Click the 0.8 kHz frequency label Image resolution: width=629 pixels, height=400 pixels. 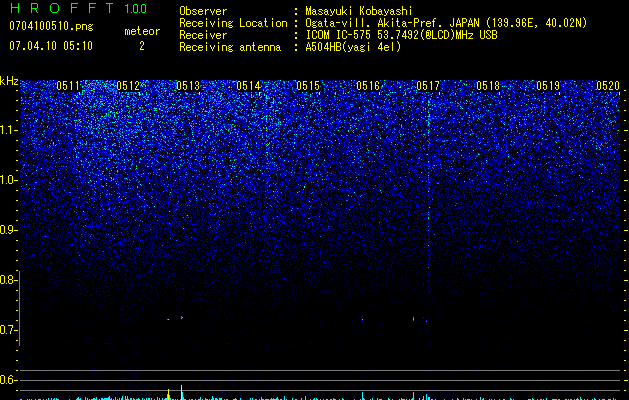click(x=8, y=280)
